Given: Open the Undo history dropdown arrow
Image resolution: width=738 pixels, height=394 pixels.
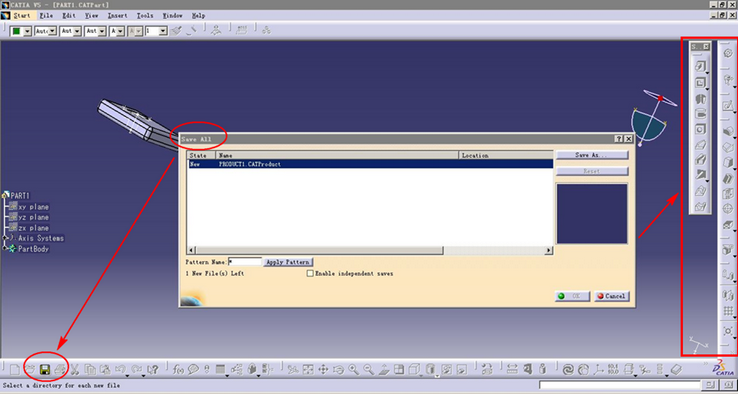Looking at the screenshot, I should 128,375.
